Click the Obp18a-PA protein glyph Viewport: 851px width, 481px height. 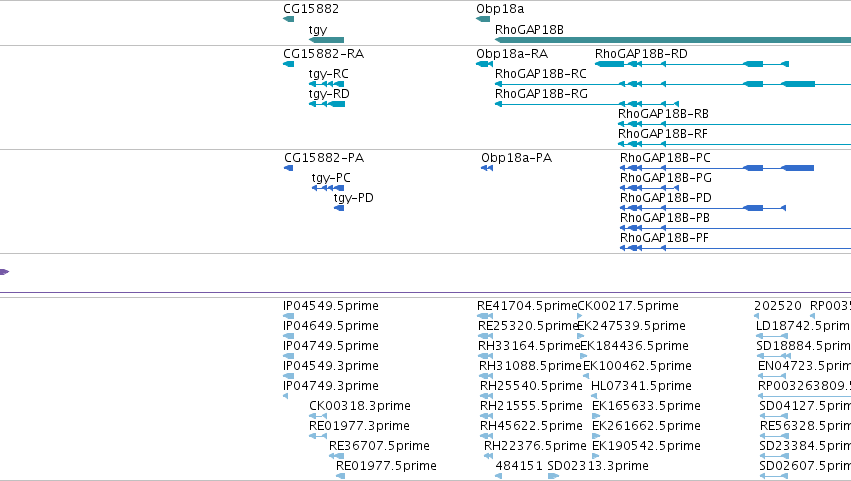tap(487, 168)
